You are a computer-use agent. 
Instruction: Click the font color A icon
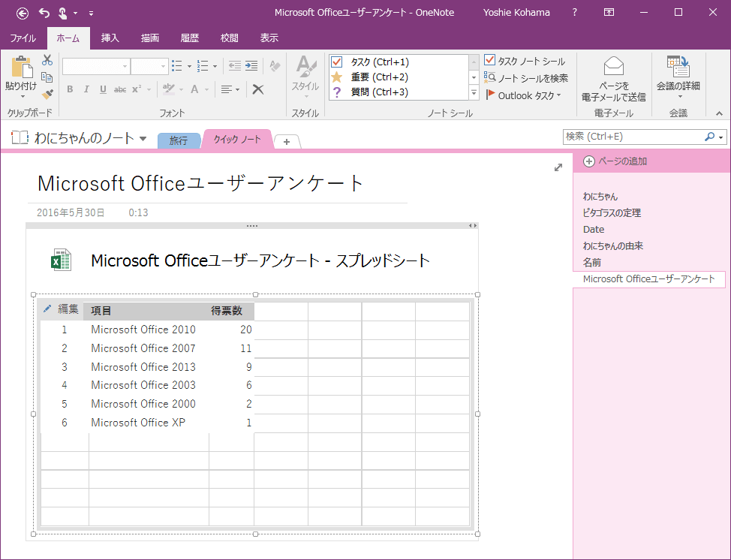point(194,89)
